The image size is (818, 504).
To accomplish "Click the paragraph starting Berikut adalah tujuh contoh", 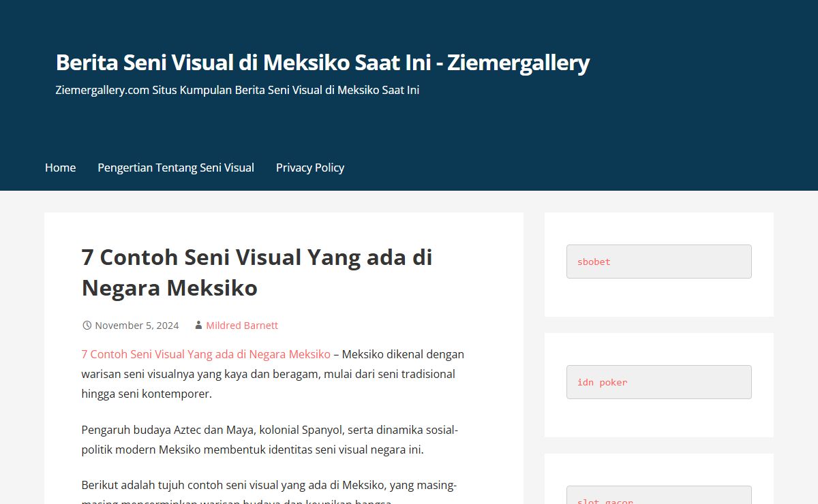I will [269, 493].
